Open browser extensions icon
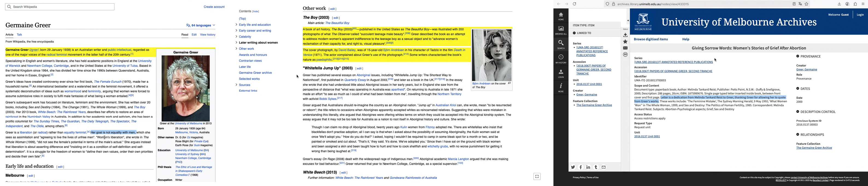This screenshot has height=186, width=868. tap(855, 4)
